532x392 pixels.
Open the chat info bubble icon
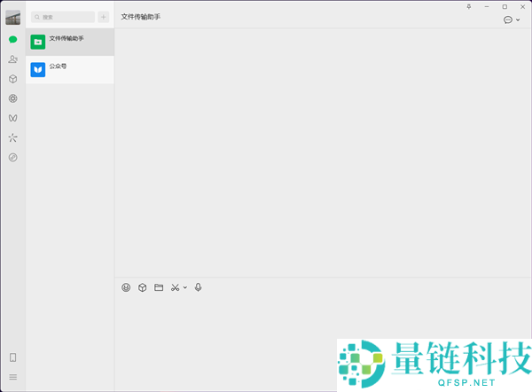pyautogui.click(x=507, y=20)
